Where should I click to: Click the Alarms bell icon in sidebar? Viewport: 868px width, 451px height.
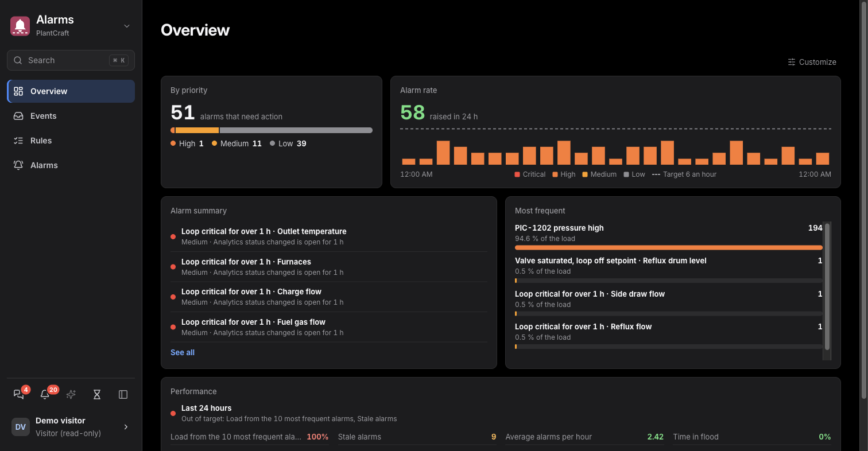[18, 165]
